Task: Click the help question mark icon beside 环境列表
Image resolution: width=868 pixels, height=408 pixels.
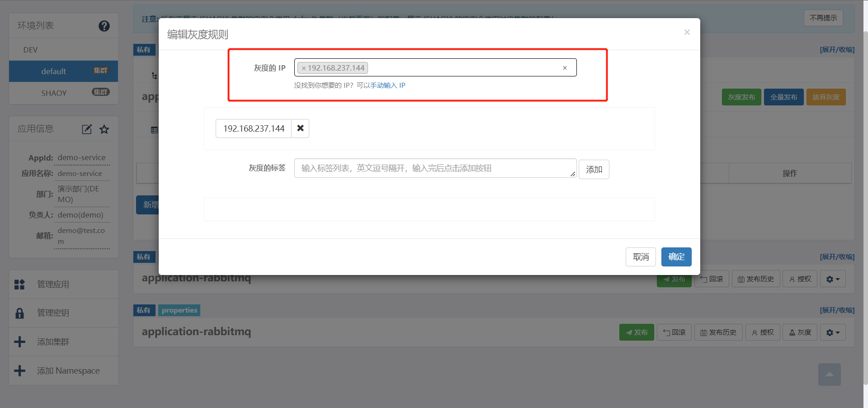Action: (104, 26)
